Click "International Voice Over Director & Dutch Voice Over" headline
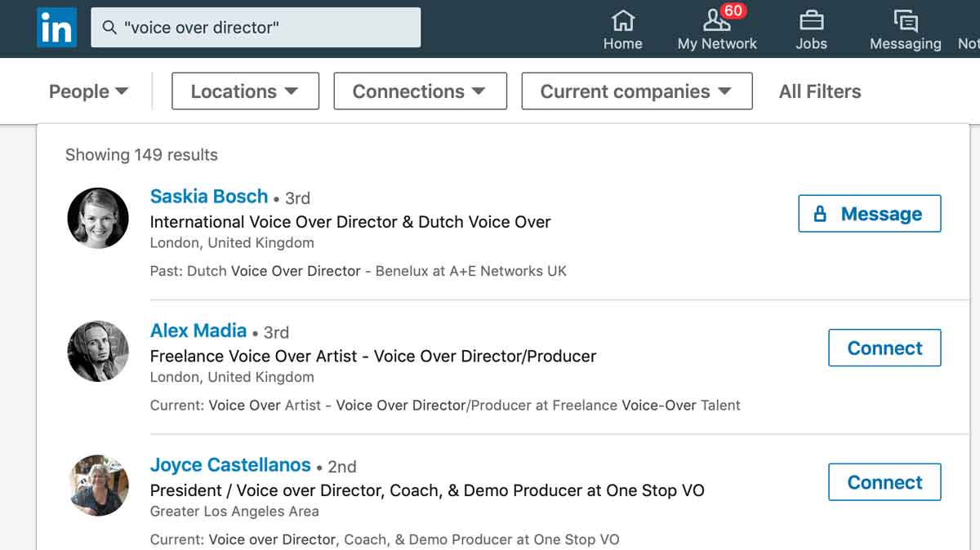Image resolution: width=980 pixels, height=550 pixels. coord(350,222)
